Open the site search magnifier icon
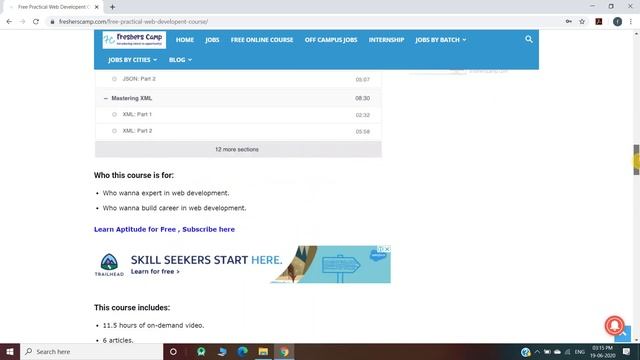The height and width of the screenshot is (360, 640). pyautogui.click(x=529, y=39)
